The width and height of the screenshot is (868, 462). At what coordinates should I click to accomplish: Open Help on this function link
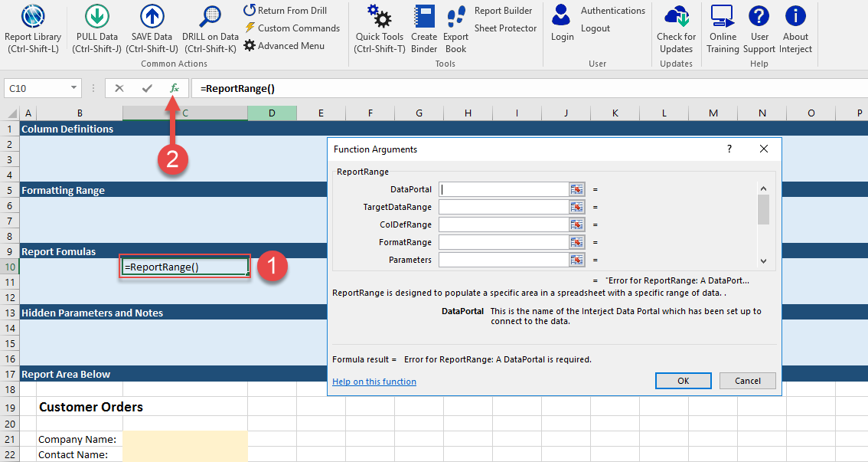374,381
